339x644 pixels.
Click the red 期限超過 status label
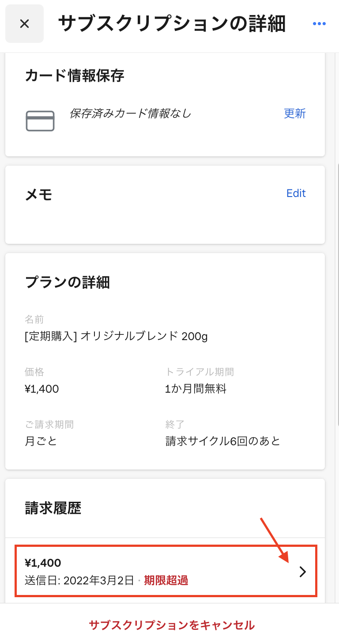click(166, 580)
